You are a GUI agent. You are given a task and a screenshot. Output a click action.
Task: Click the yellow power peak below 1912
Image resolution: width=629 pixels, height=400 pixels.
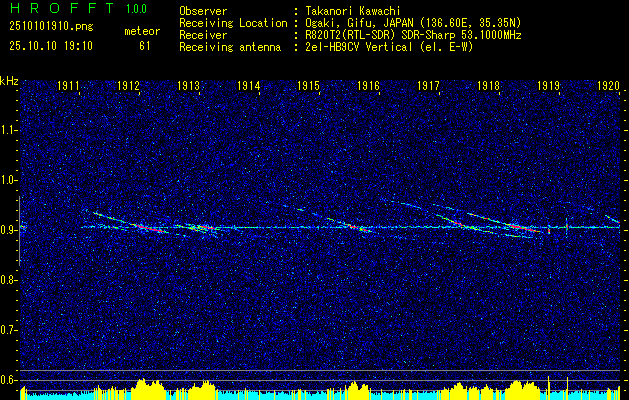pyautogui.click(x=149, y=388)
